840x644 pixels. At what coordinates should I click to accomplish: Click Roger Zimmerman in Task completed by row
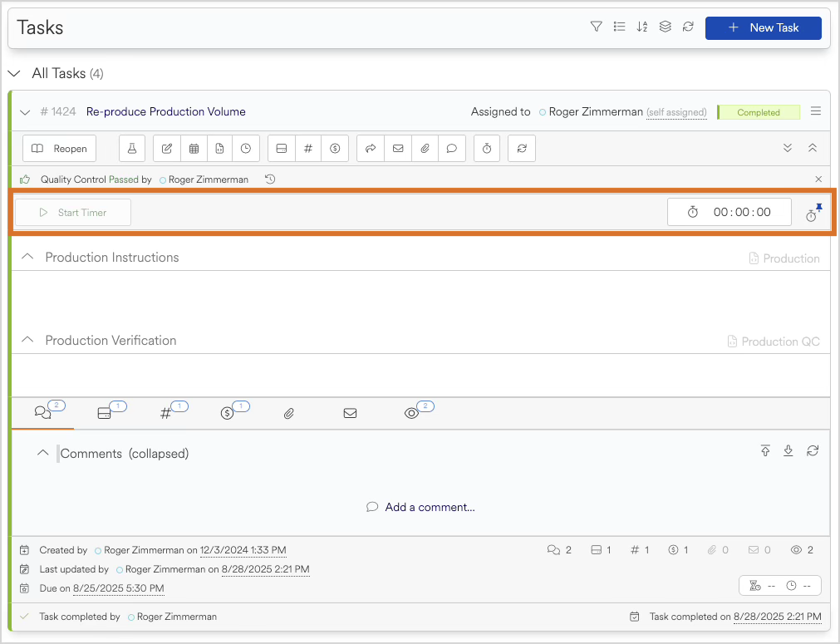click(177, 617)
